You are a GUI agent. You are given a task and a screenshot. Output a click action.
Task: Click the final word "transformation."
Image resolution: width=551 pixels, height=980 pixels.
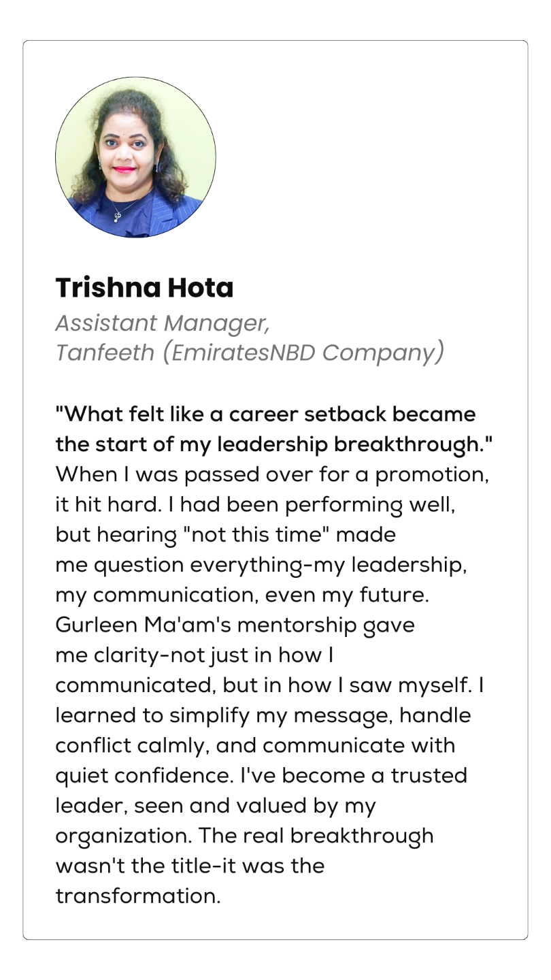[138, 896]
